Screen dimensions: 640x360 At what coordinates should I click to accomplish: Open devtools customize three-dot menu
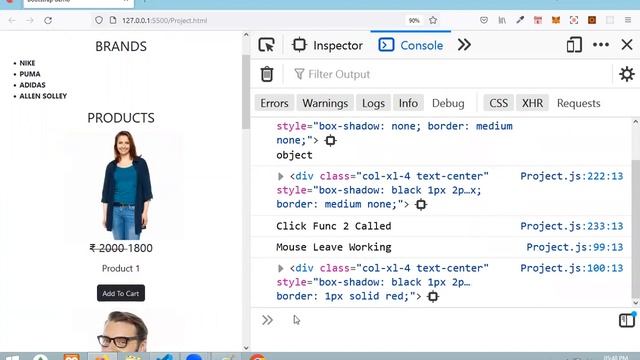tap(601, 45)
